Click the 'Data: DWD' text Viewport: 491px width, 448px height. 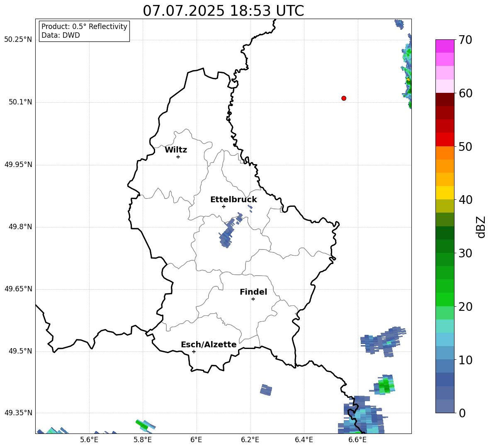[x=61, y=35]
